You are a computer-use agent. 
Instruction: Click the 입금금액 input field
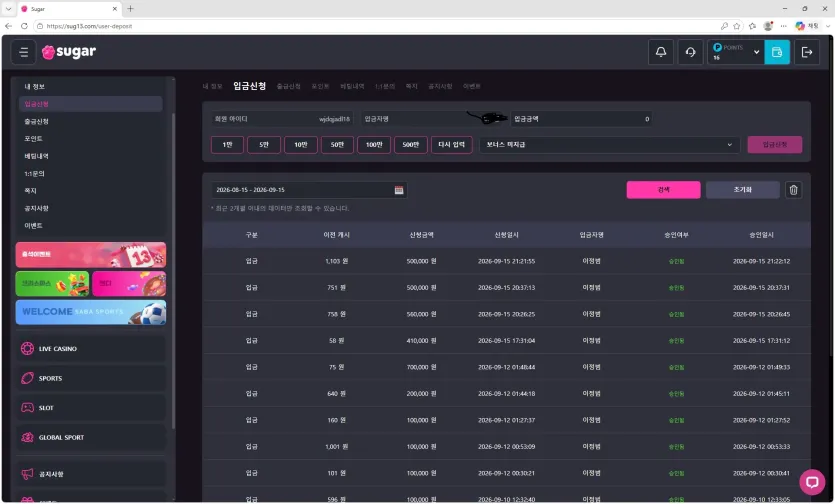pyautogui.click(x=582, y=119)
